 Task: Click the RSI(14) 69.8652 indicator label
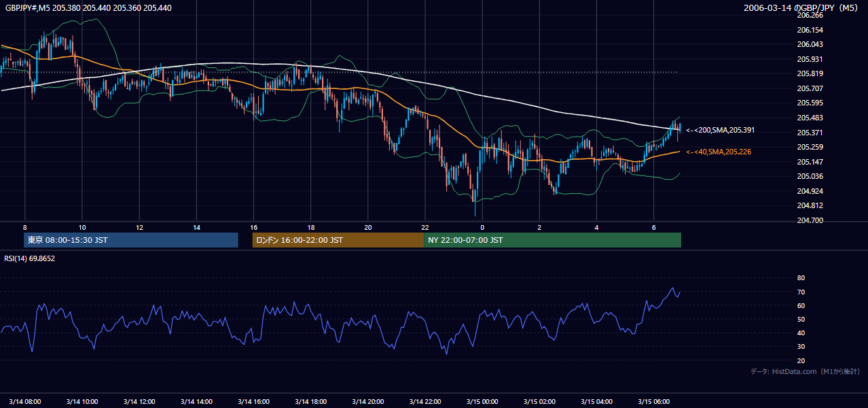point(30,258)
